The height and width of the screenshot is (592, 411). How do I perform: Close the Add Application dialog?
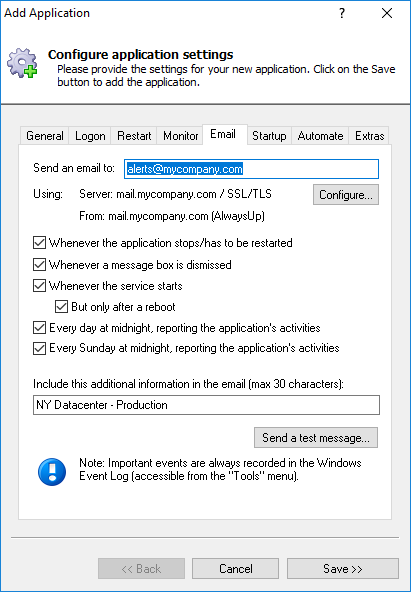click(387, 13)
